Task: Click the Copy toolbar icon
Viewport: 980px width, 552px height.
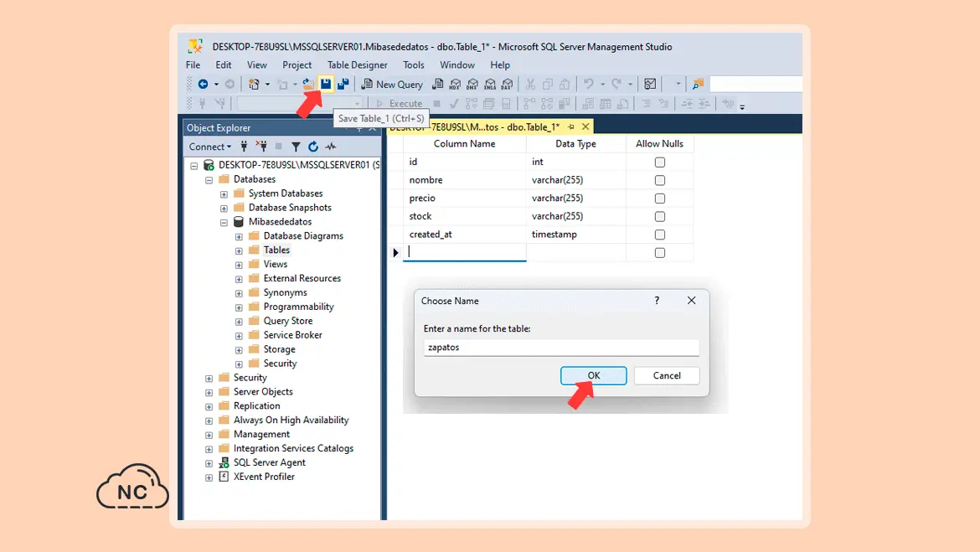Action: click(548, 84)
